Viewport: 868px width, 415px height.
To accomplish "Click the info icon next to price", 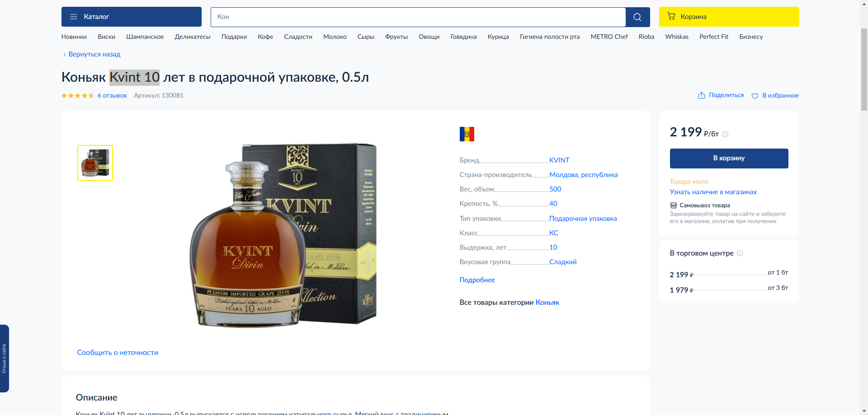I will (725, 134).
